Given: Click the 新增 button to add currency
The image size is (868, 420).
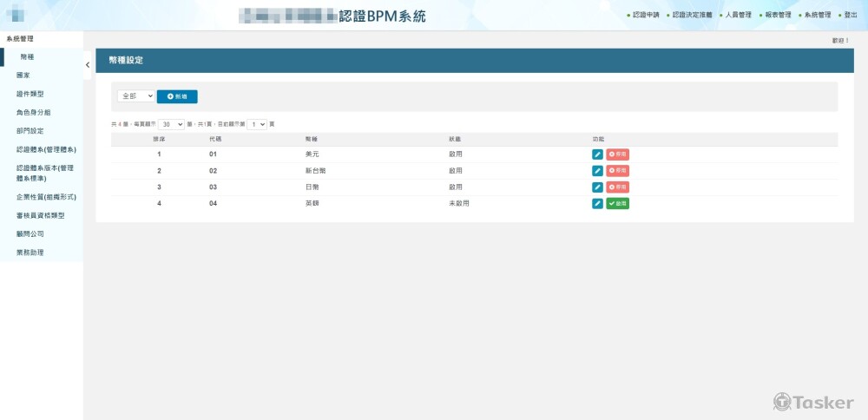Looking at the screenshot, I should click(177, 96).
